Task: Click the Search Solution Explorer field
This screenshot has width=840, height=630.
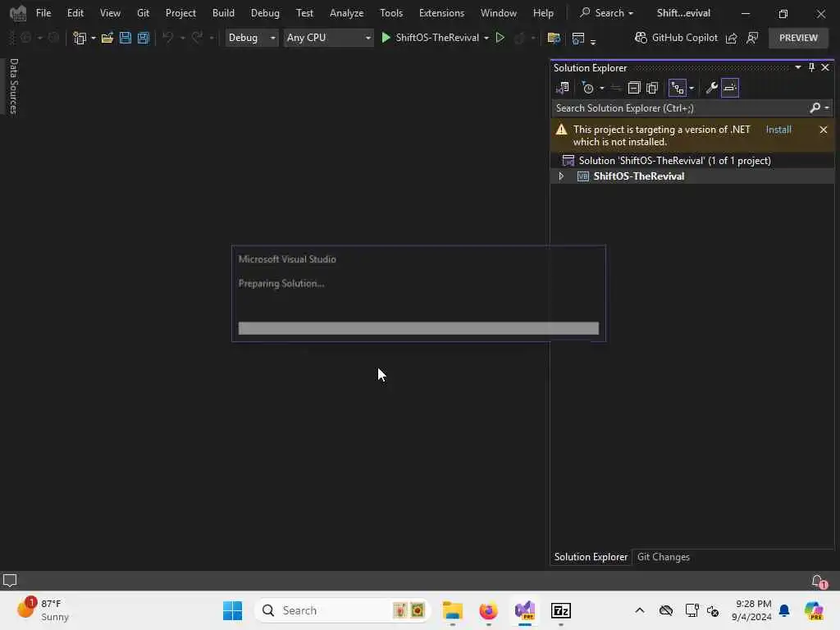Action: (680, 108)
